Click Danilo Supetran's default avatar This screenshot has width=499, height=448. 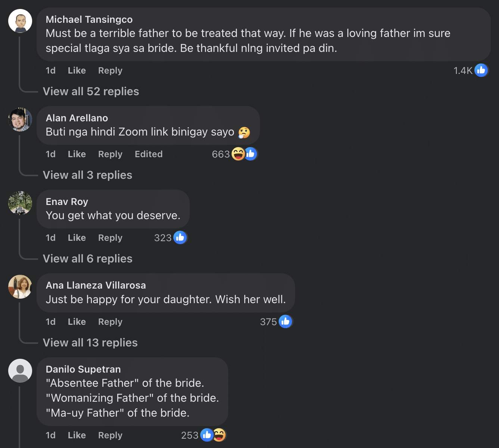pos(20,371)
